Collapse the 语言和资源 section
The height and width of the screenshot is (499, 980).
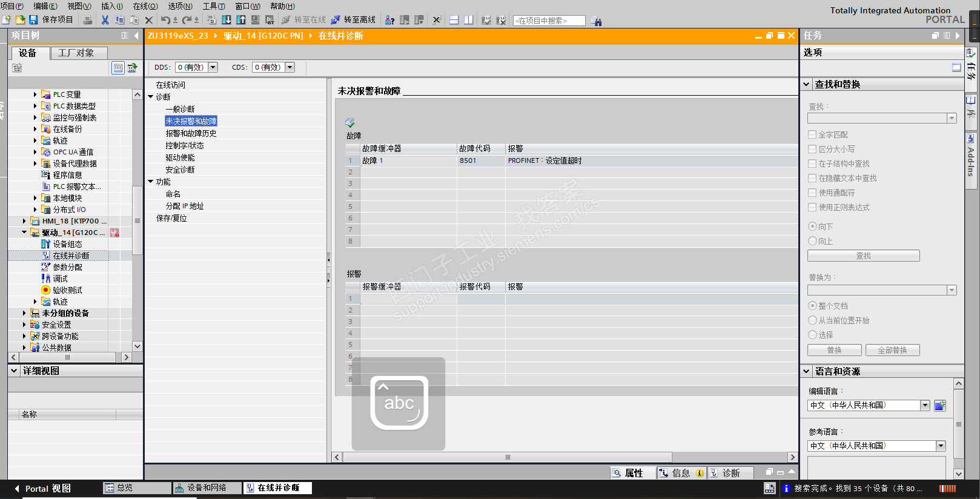(807, 371)
